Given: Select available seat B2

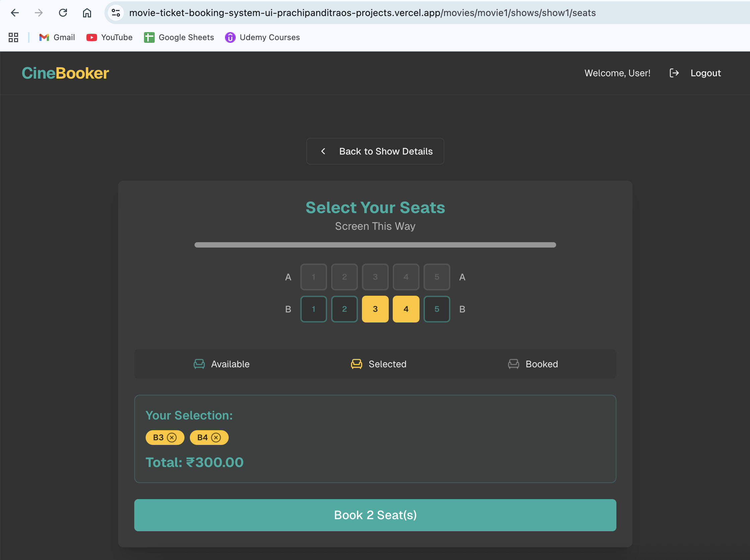Looking at the screenshot, I should (x=345, y=309).
